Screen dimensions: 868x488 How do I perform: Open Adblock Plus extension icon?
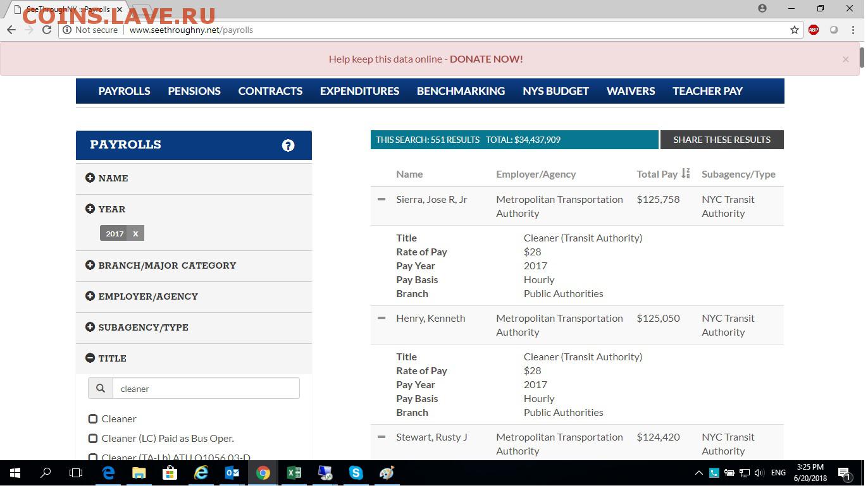[814, 30]
